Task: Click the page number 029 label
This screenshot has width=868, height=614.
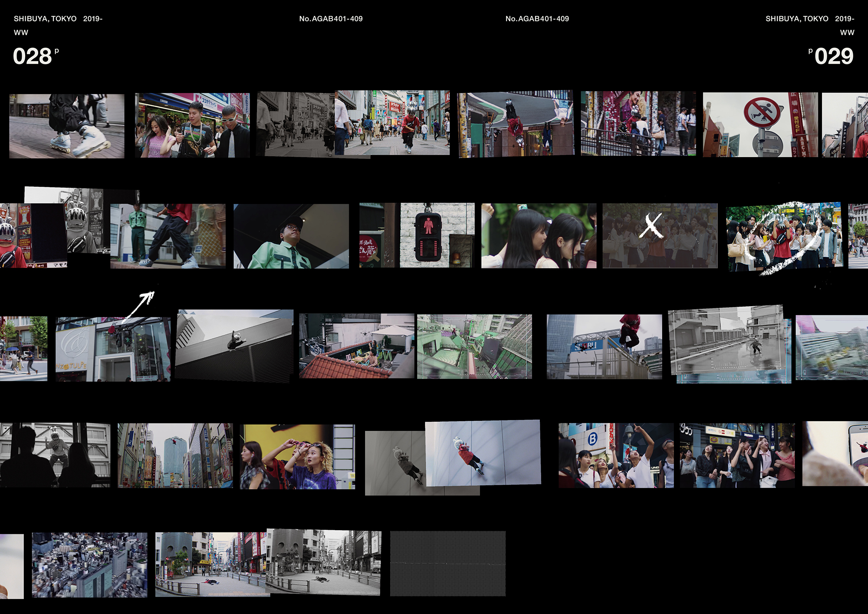Action: (x=833, y=56)
